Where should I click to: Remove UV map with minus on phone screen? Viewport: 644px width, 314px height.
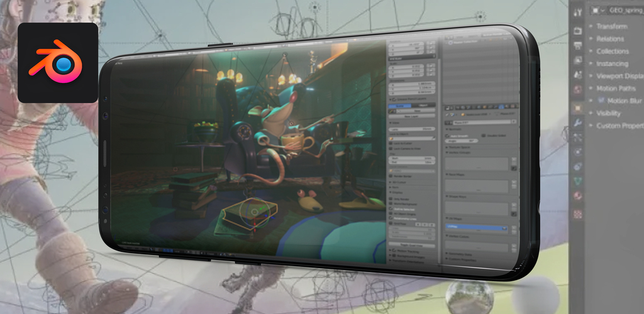point(514,232)
